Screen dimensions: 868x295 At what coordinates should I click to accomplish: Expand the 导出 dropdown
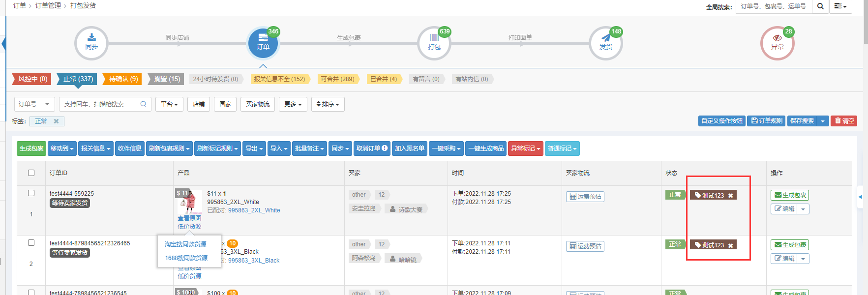coord(254,148)
